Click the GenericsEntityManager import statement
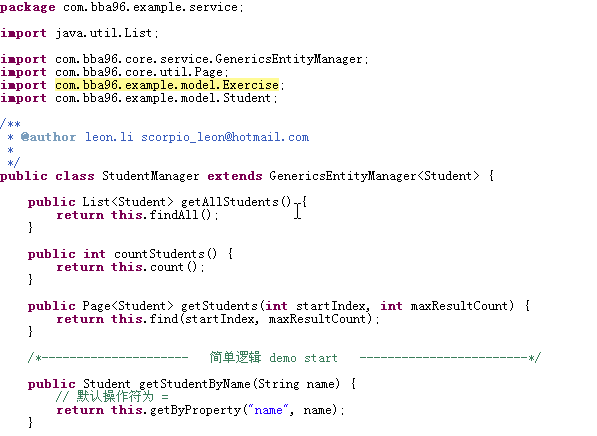The image size is (597, 436). tap(184, 59)
